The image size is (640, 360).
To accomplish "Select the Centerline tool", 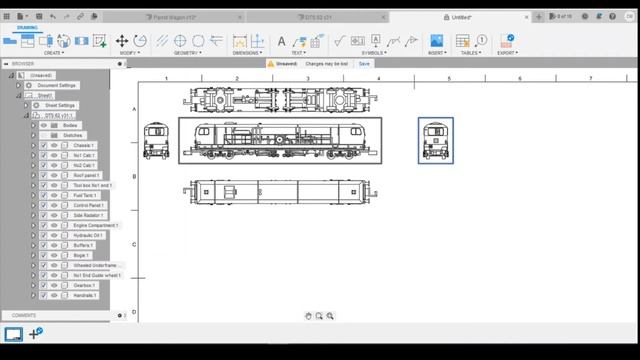I will point(162,41).
